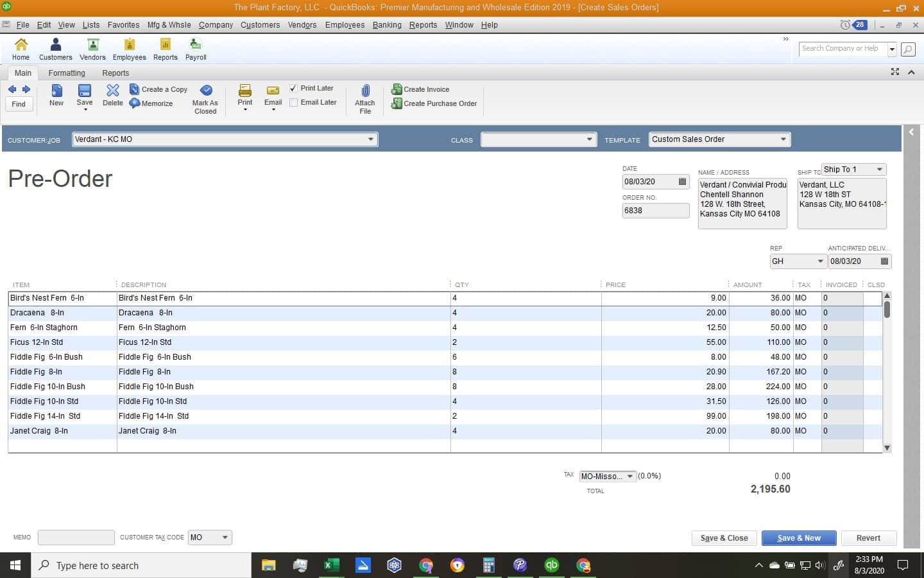Toggle CLSD box for Dracaena 8-In row
The height and width of the screenshot is (578, 924).
[873, 313]
